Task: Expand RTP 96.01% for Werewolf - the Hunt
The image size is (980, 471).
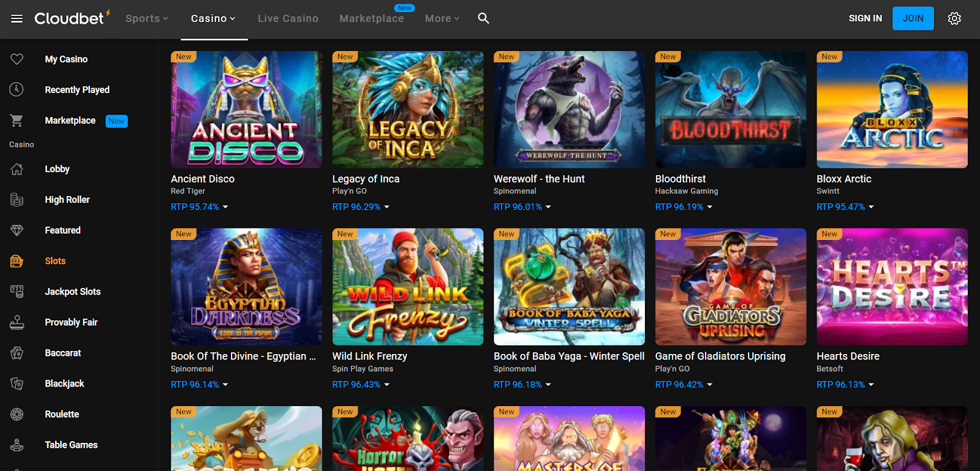Action: (522, 207)
